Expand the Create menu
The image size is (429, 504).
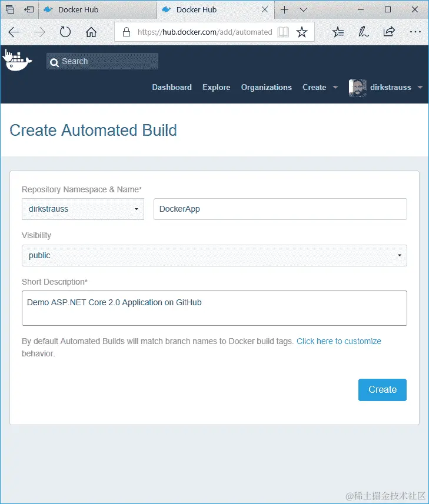pos(320,88)
